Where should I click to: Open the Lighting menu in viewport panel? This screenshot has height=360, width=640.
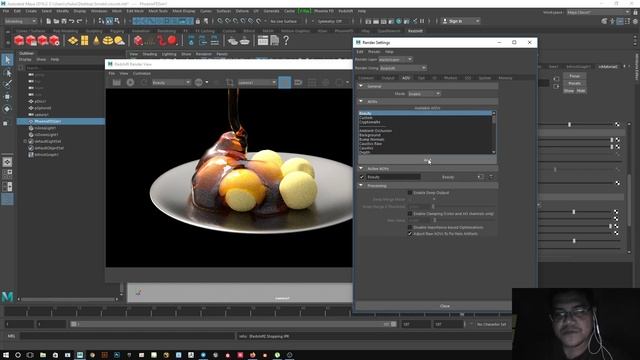coord(169,54)
